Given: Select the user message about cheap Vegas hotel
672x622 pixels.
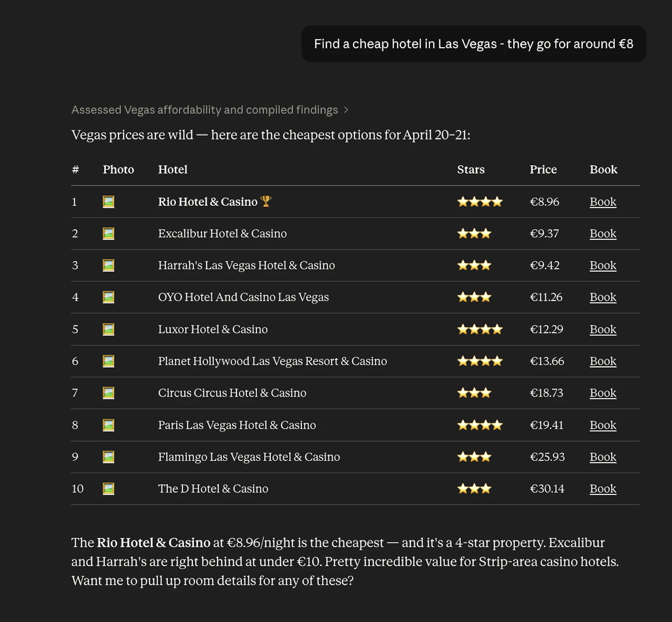Looking at the screenshot, I should 473,44.
